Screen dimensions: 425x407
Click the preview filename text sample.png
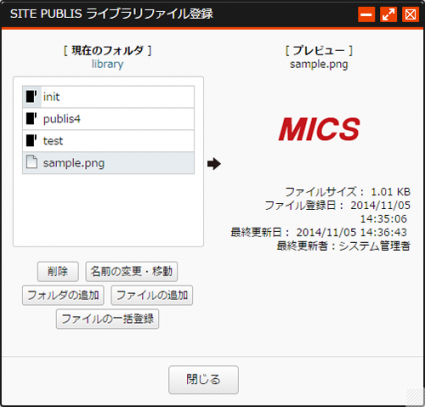point(319,64)
